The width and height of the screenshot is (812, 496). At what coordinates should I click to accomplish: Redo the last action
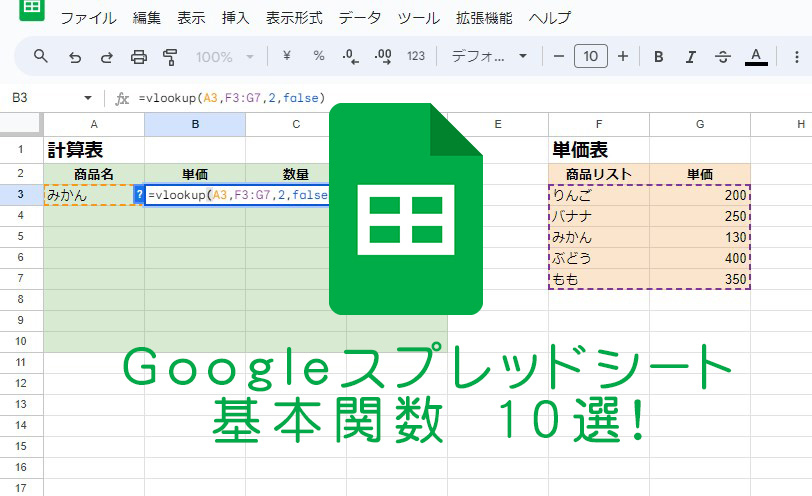click(107, 56)
